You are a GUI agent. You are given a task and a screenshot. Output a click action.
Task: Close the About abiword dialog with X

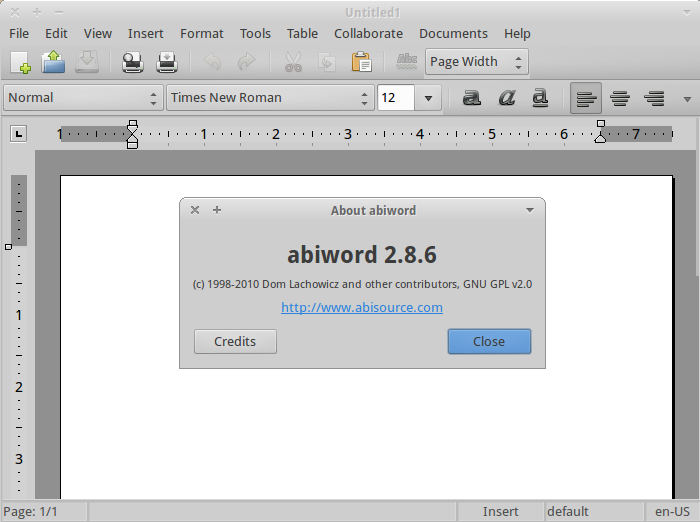pyautogui.click(x=195, y=210)
